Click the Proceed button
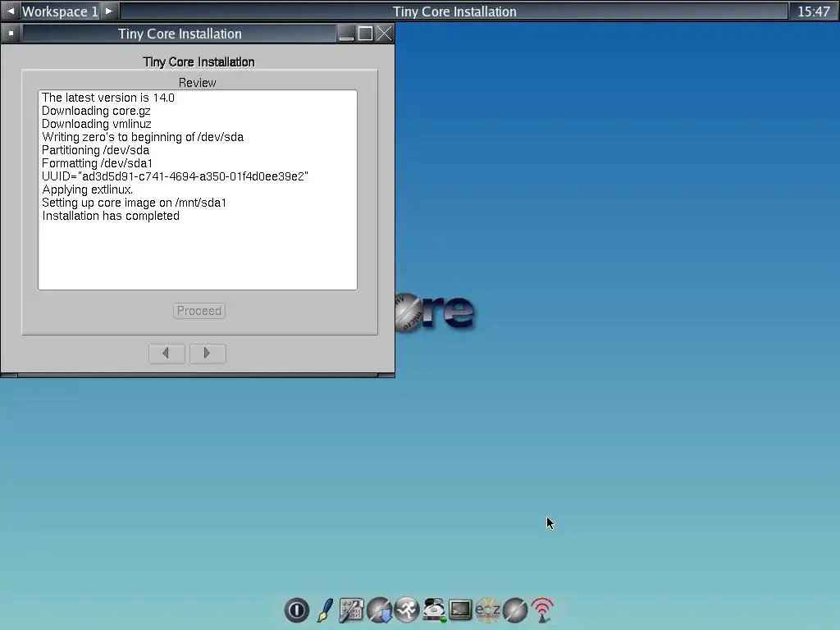 tap(199, 311)
